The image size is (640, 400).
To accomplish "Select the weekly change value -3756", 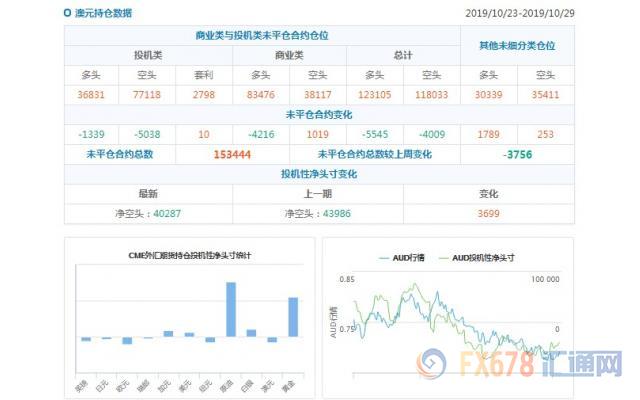I will (x=518, y=155).
